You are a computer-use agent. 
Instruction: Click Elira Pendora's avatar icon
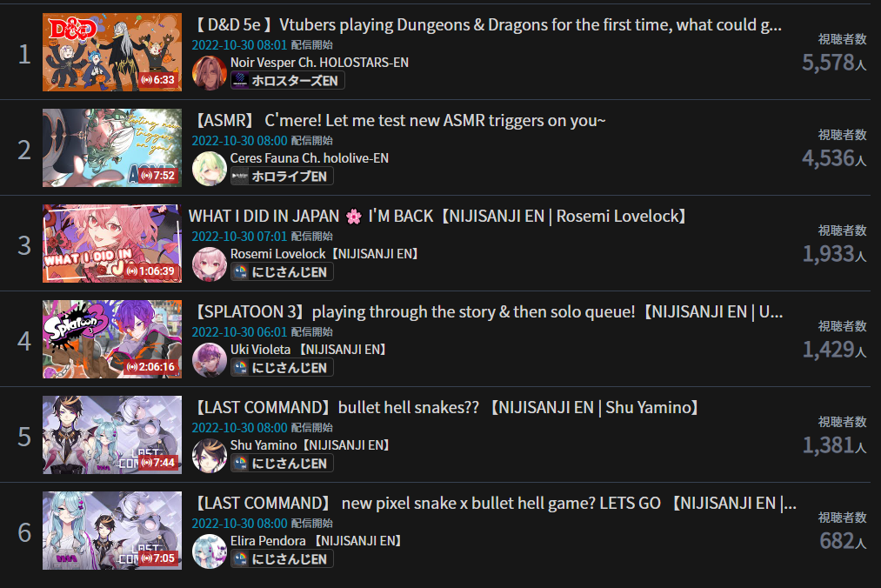click(210, 551)
